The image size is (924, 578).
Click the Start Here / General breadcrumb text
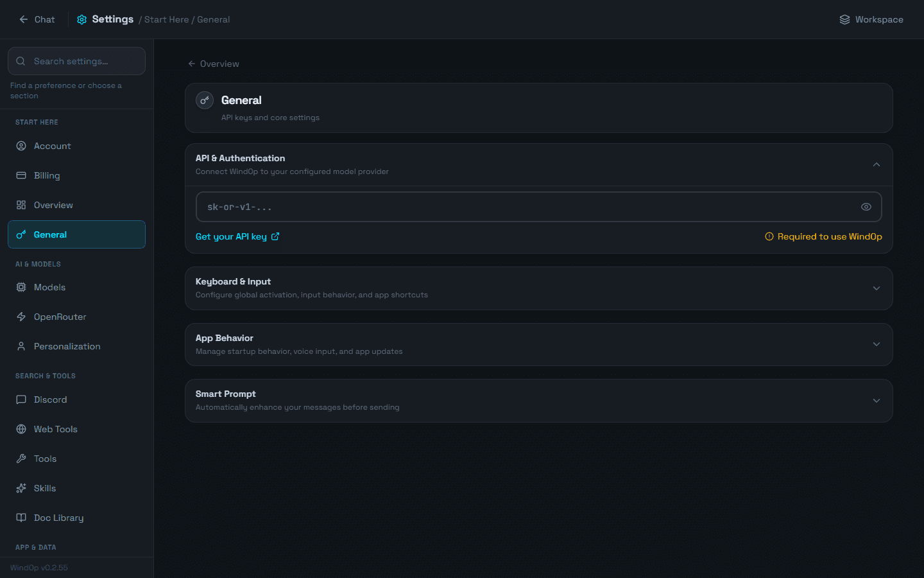tap(187, 19)
